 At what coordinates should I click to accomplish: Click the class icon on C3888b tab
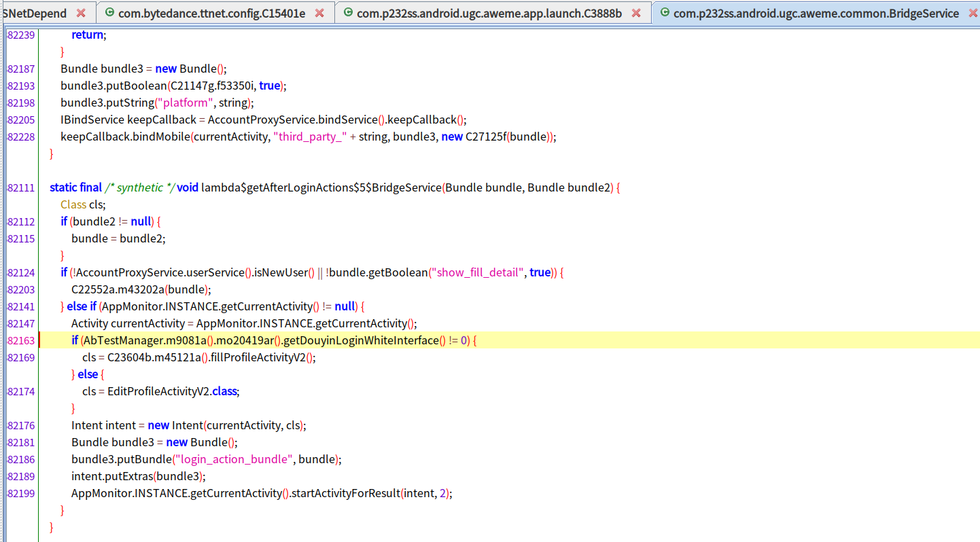[348, 13]
